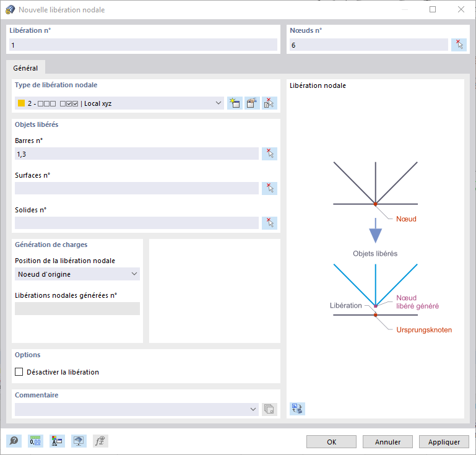Expand Position de la libération nodale dropdown
476x455 pixels.
pos(77,274)
